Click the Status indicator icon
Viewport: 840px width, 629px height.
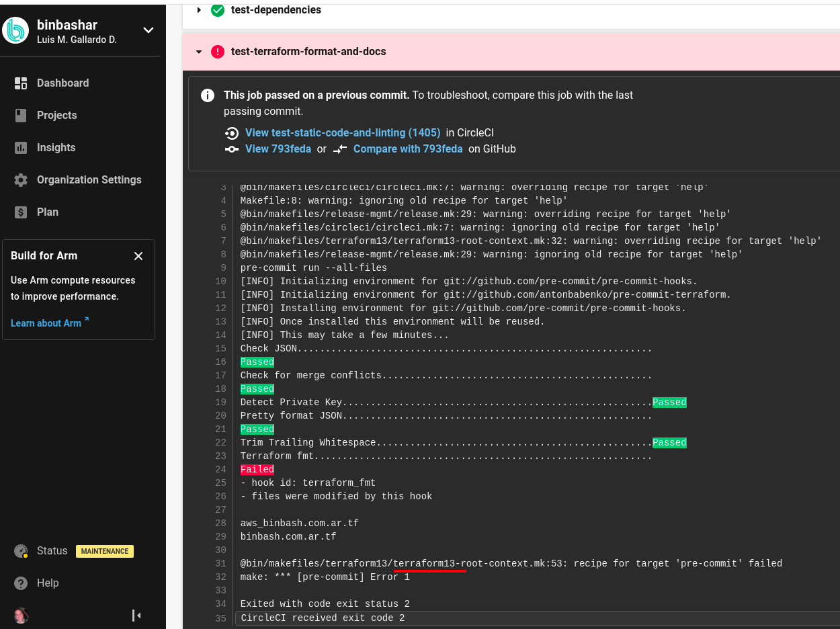tap(20, 550)
